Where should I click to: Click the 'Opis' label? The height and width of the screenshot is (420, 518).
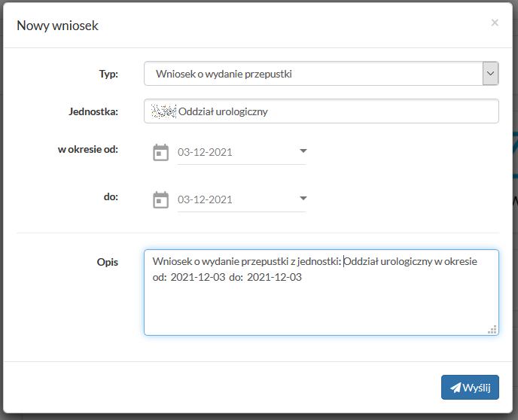click(x=106, y=263)
